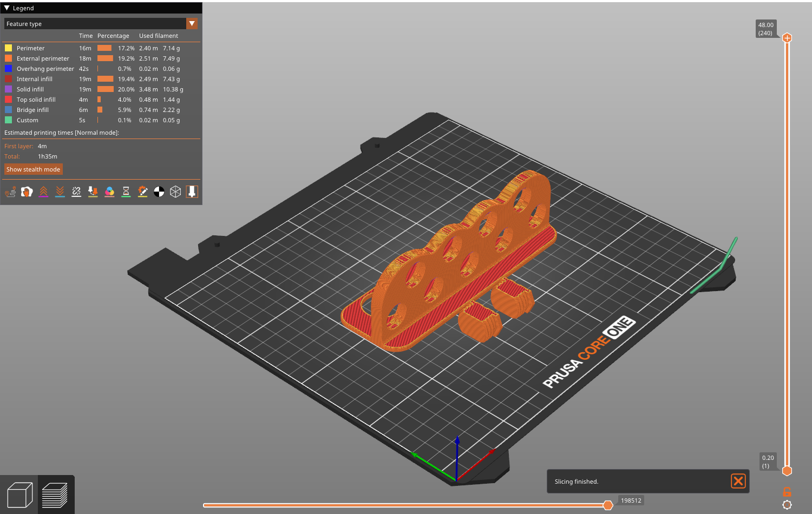This screenshot has width=812, height=514.
Task: Toggle Overhang perimeter feature visibility
Action: (101, 69)
